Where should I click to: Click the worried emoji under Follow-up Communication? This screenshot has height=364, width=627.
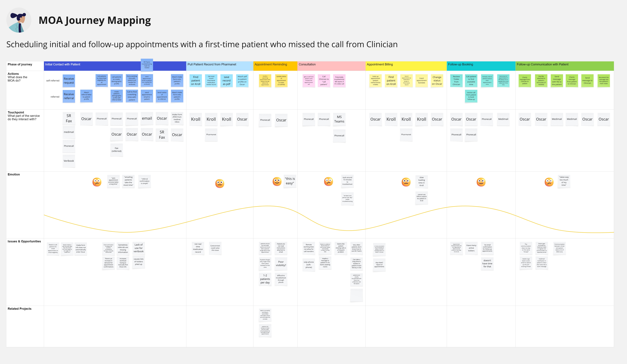coord(549,182)
